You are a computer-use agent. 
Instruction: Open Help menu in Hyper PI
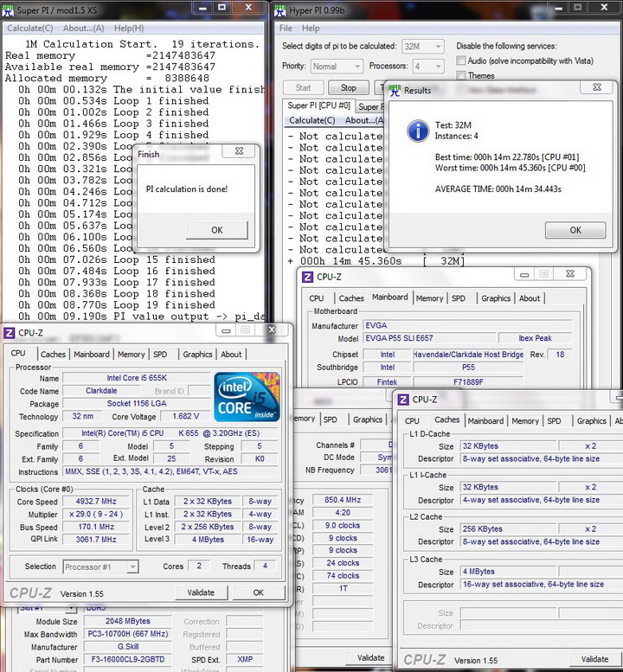pos(311,29)
